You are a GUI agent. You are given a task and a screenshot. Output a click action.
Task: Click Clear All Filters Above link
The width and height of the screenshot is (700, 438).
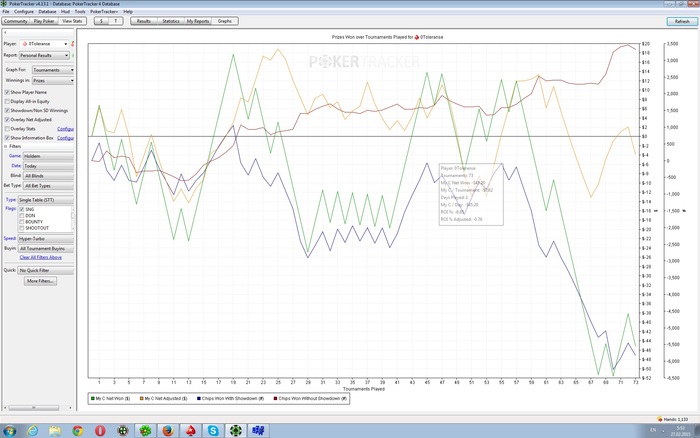click(41, 257)
